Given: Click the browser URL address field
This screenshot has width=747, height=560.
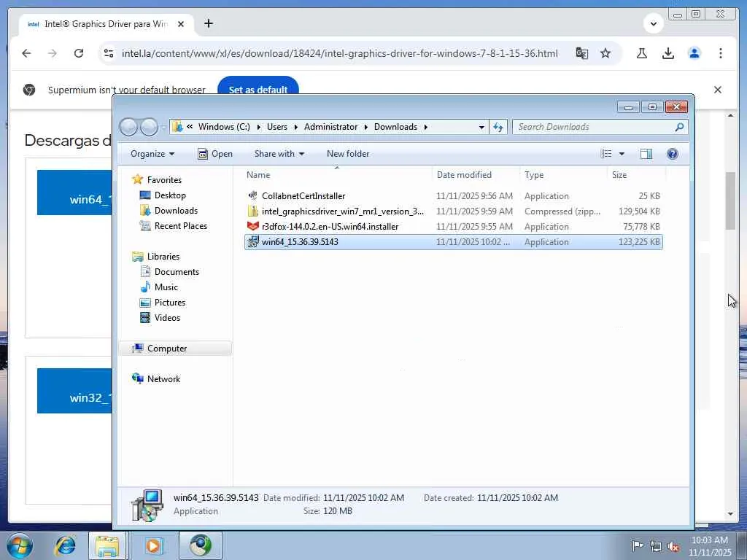Looking at the screenshot, I should [340, 53].
